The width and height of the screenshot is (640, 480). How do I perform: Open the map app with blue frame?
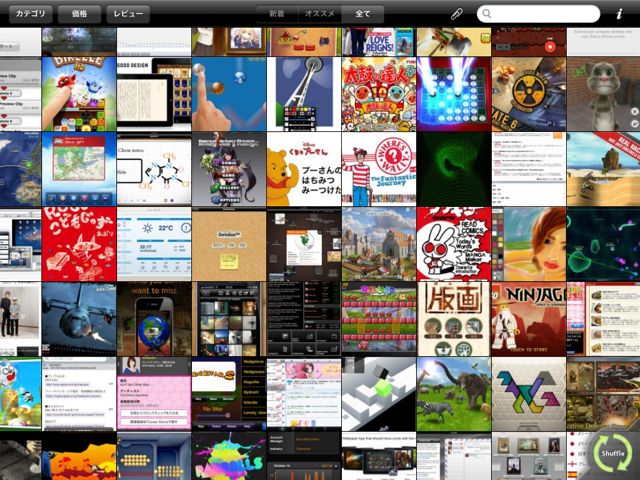pos(79,169)
